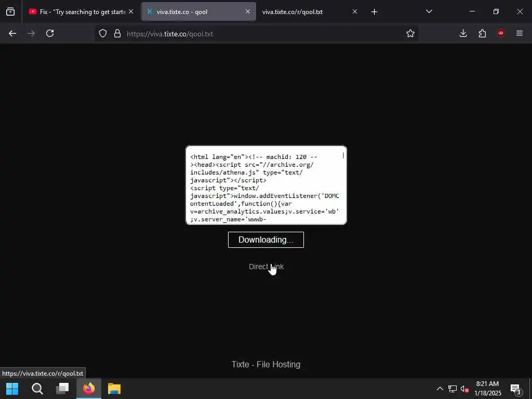Open the Extensions puzzle icon
This screenshot has width=532, height=399.
tap(482, 33)
